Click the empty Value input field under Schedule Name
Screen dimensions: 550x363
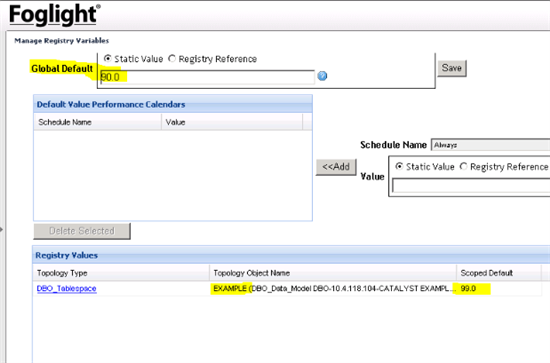pos(471,186)
